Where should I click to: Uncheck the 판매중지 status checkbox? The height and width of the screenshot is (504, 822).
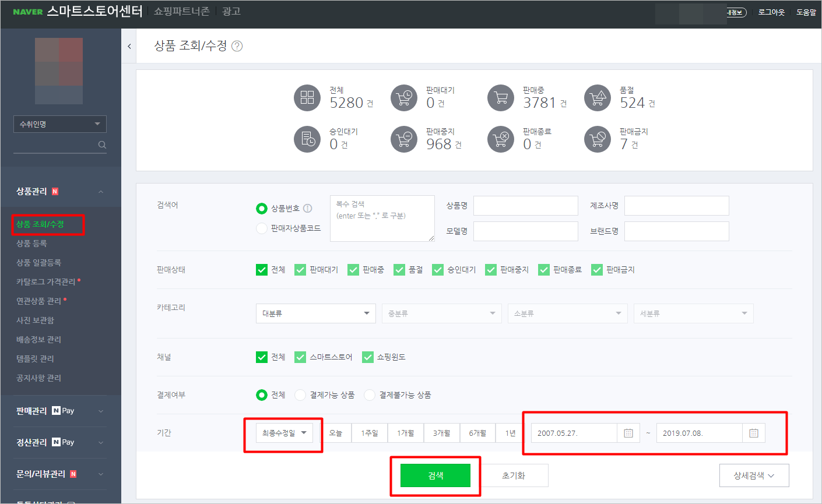pos(491,270)
